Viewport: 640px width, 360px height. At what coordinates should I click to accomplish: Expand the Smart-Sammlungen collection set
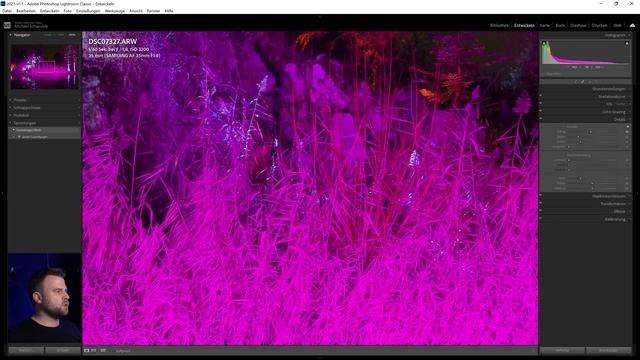pos(14,137)
